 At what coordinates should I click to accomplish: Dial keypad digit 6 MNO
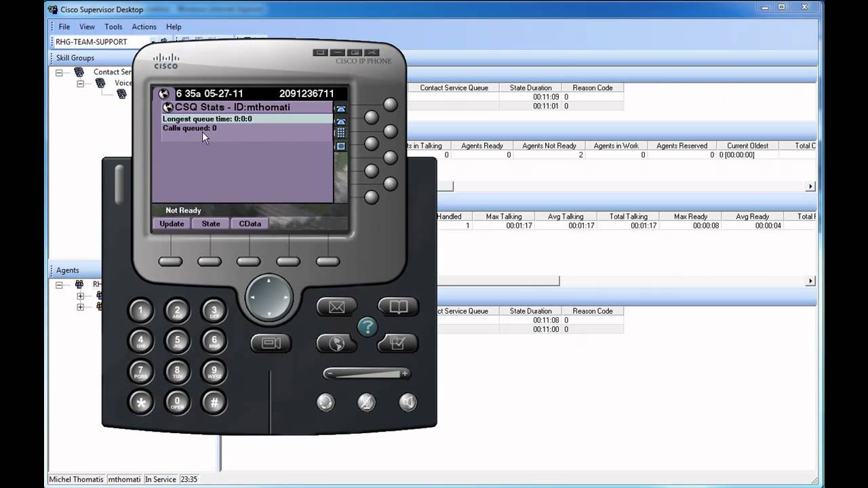pyautogui.click(x=214, y=342)
